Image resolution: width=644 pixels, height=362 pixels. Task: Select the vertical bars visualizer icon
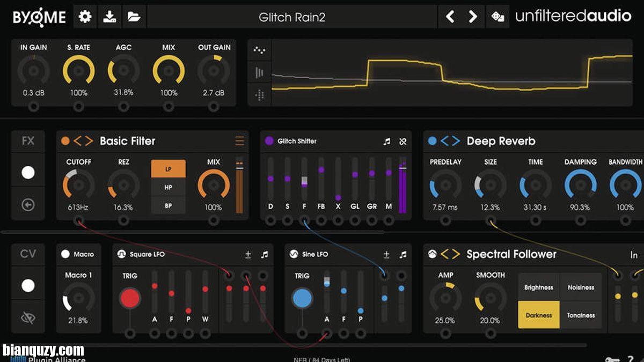pos(260,72)
